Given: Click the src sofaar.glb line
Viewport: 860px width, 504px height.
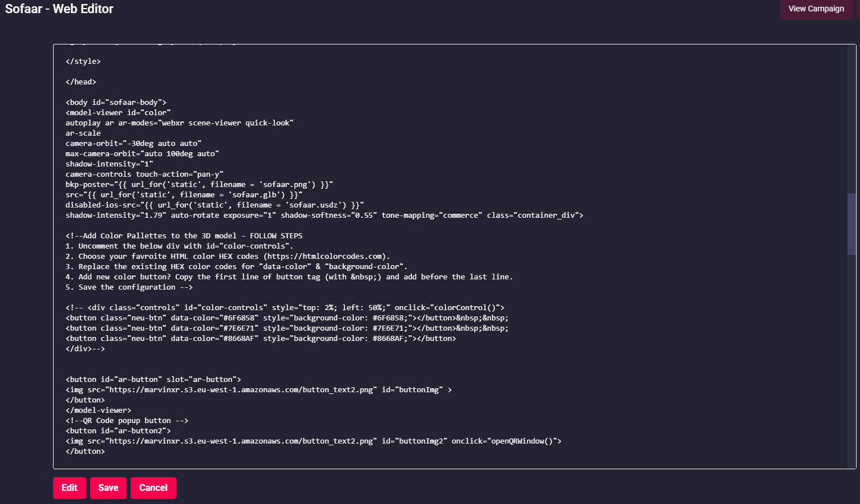Looking at the screenshot, I should tap(184, 195).
